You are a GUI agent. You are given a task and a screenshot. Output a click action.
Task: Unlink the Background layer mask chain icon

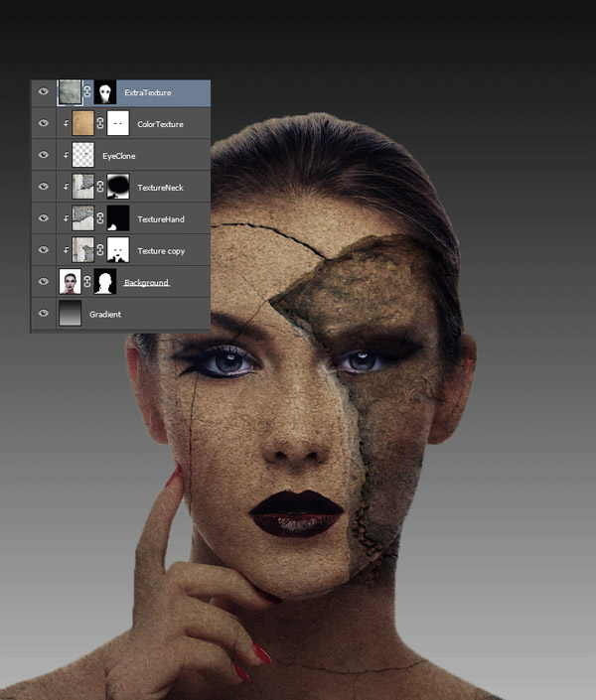tap(87, 283)
